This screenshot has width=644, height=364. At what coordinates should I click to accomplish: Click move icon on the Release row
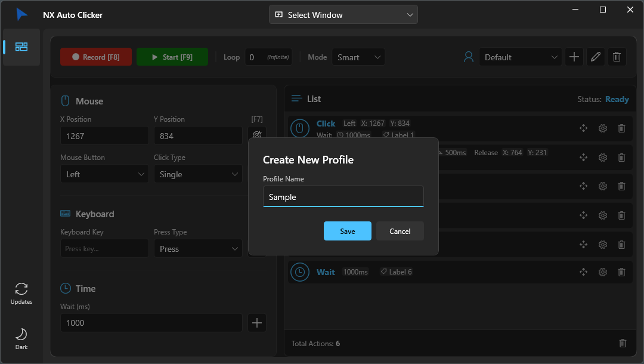tap(583, 158)
